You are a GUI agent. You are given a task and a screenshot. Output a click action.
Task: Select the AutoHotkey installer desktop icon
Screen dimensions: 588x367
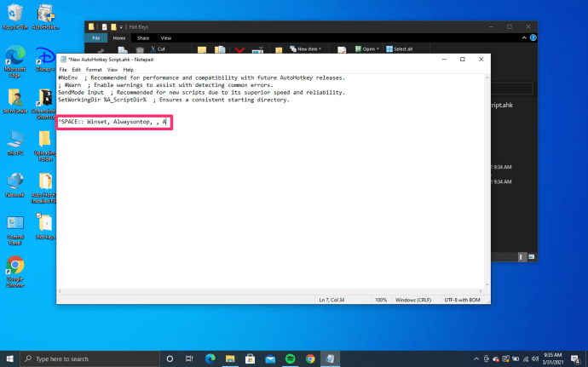[45, 17]
